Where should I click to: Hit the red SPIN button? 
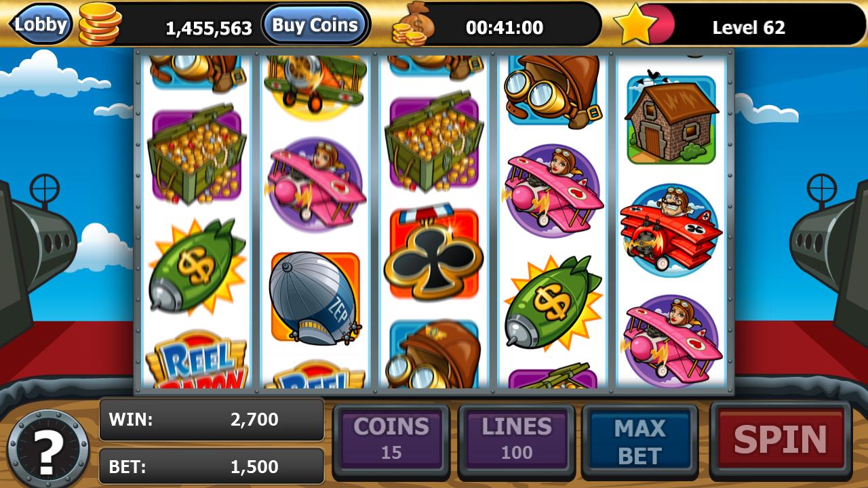tap(781, 440)
